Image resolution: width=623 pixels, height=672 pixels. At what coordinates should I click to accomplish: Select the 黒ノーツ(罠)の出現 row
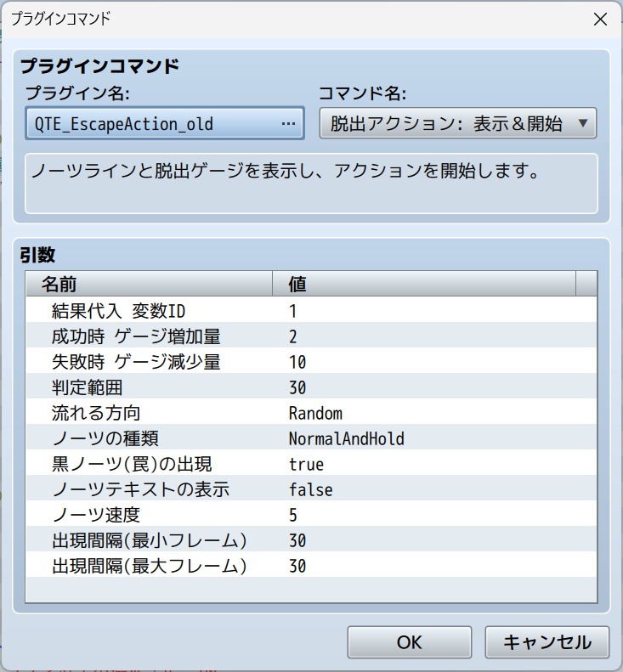pyautogui.click(x=311, y=464)
